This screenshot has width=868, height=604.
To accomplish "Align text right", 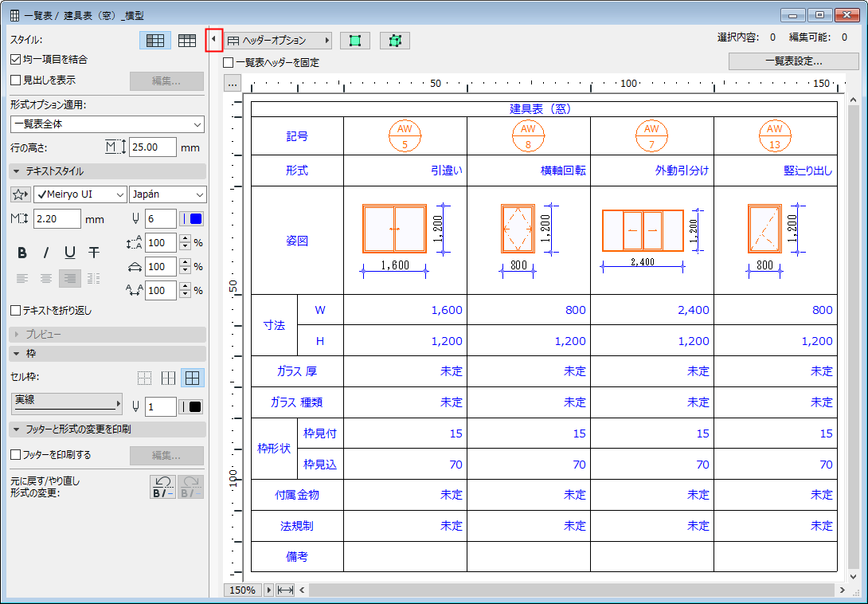I will click(70, 278).
